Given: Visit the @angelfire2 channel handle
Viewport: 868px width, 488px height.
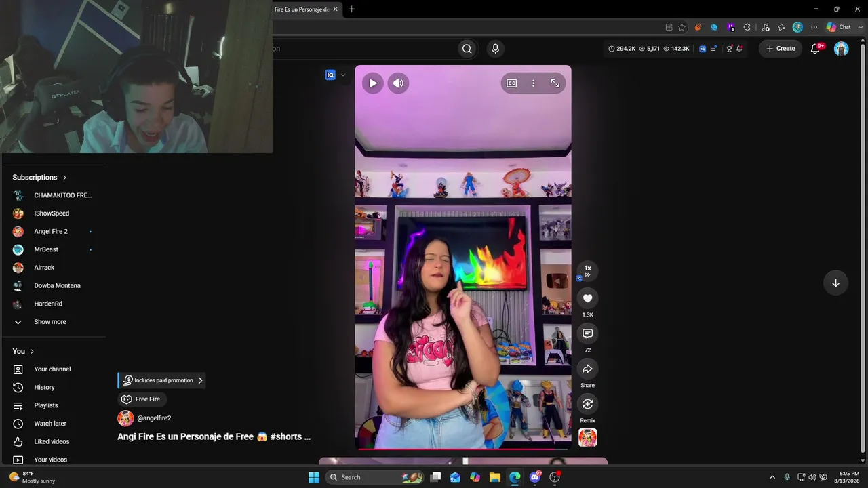Looking at the screenshot, I should tap(154, 418).
